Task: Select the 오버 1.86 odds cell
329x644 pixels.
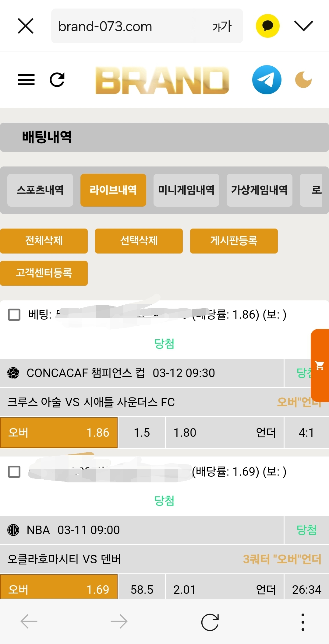Action: pyautogui.click(x=59, y=432)
